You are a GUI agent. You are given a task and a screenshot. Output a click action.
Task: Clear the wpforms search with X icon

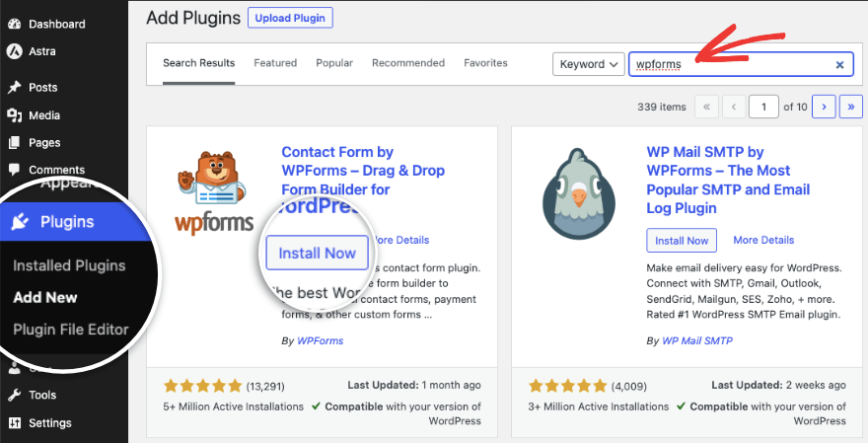point(839,64)
